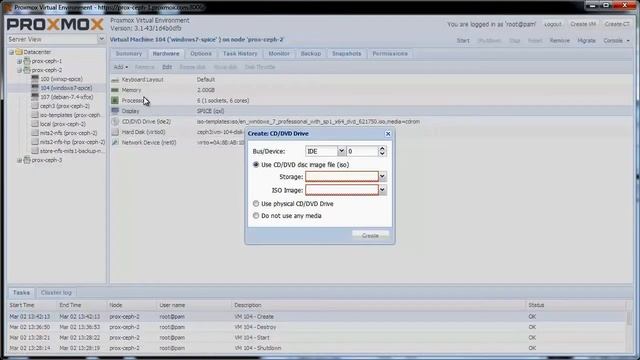Click the storage icon for ceph3 (prox-ceph-2)
This screenshot has width=640, height=360.
[x=35, y=106]
